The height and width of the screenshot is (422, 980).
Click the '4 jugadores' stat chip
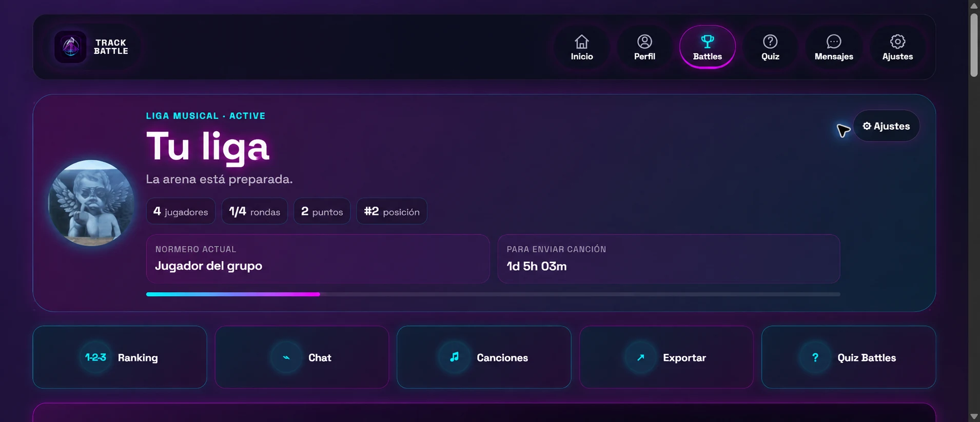(181, 211)
